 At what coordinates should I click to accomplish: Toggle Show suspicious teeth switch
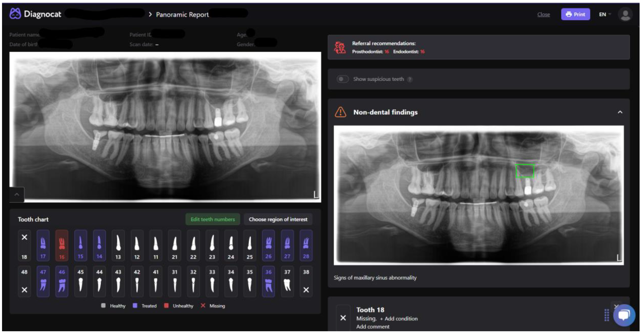point(342,79)
